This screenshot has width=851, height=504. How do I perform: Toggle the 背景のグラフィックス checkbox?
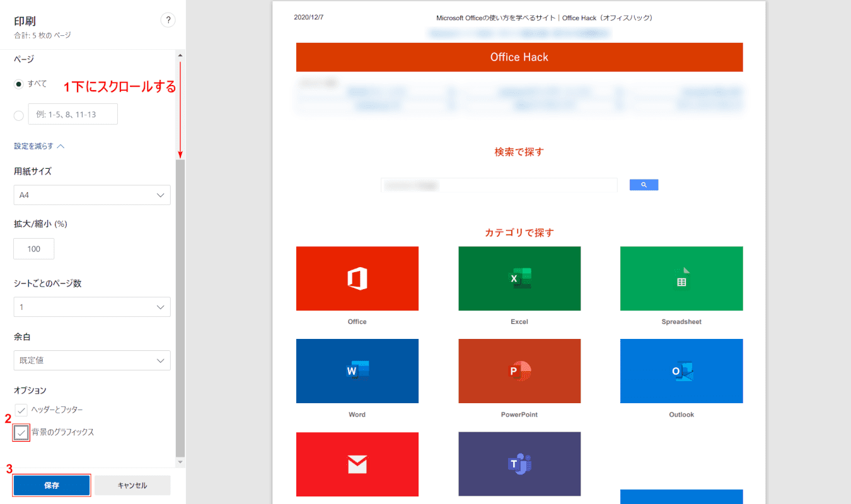21,433
